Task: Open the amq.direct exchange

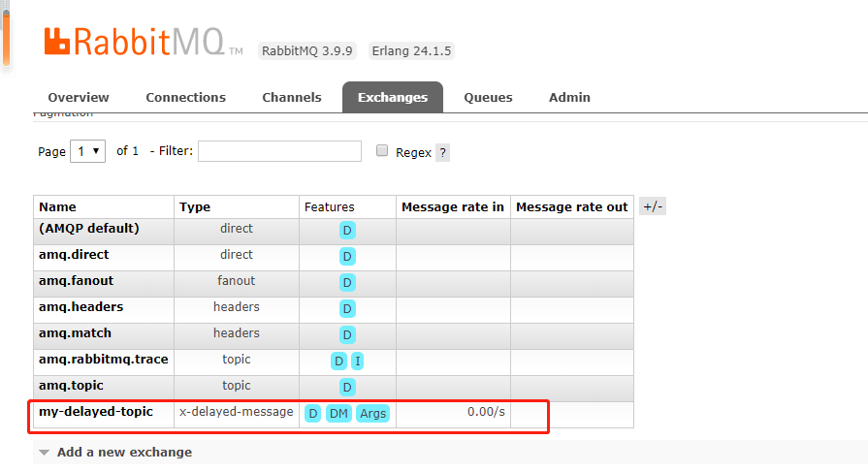Action: point(74,255)
